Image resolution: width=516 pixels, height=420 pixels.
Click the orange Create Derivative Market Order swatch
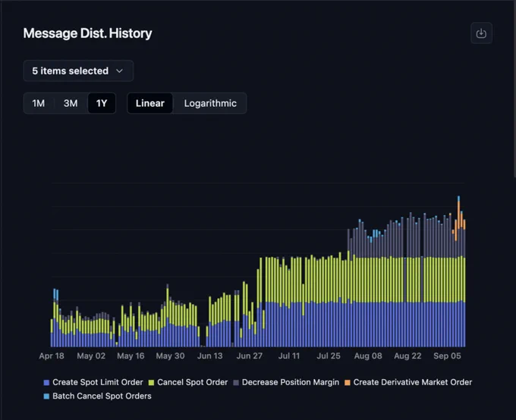pyautogui.click(x=348, y=383)
